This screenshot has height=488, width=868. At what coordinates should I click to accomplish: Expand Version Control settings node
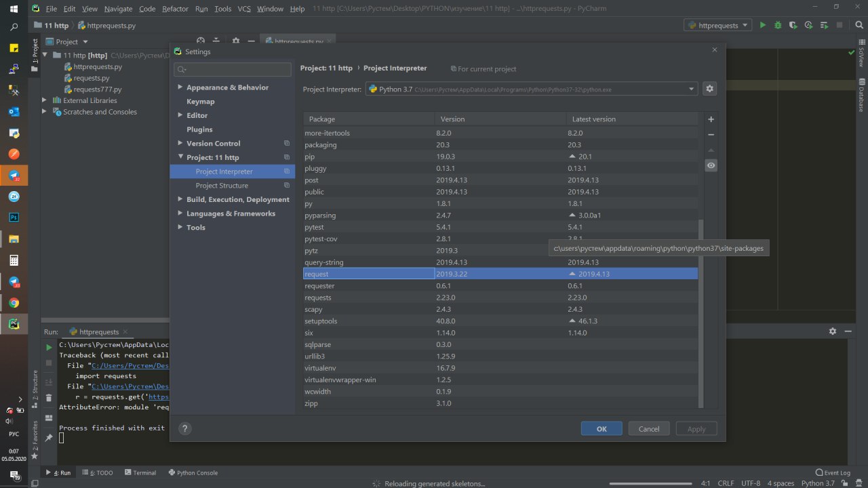tap(180, 143)
